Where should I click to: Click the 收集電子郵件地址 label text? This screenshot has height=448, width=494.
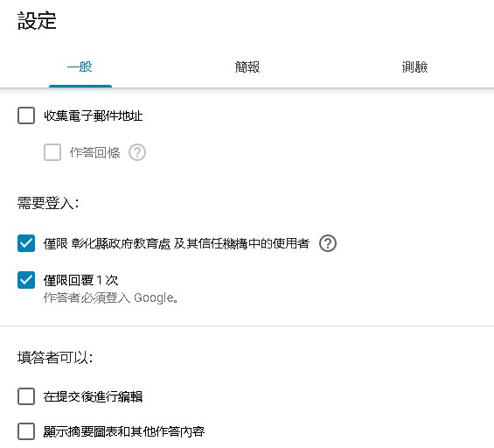point(94,115)
